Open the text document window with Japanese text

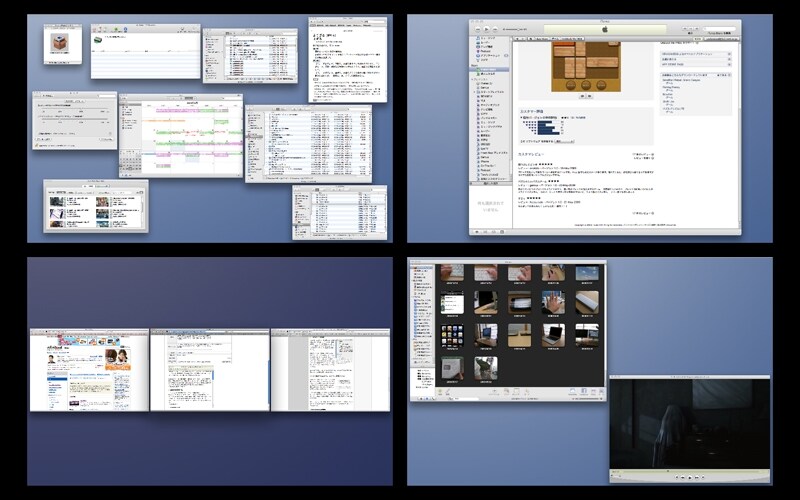click(x=345, y=60)
